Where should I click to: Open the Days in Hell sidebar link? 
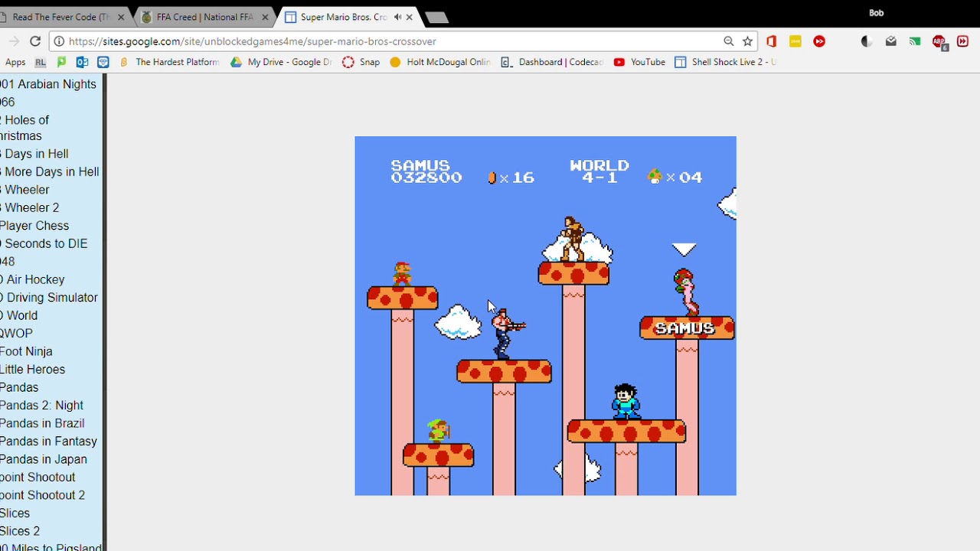tap(34, 154)
